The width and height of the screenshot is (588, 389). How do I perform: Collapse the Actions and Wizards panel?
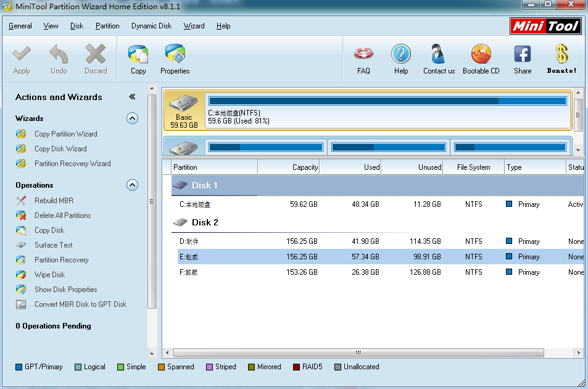(132, 97)
